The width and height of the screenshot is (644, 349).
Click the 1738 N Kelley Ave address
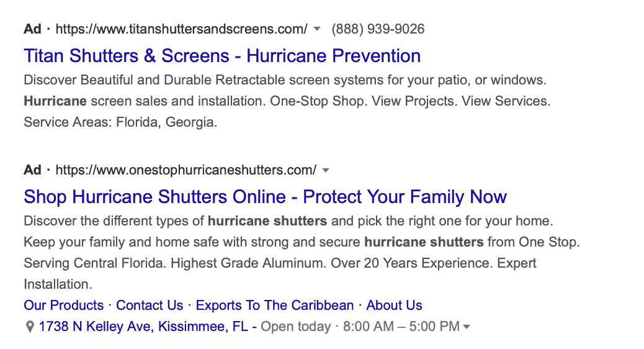tap(143, 327)
